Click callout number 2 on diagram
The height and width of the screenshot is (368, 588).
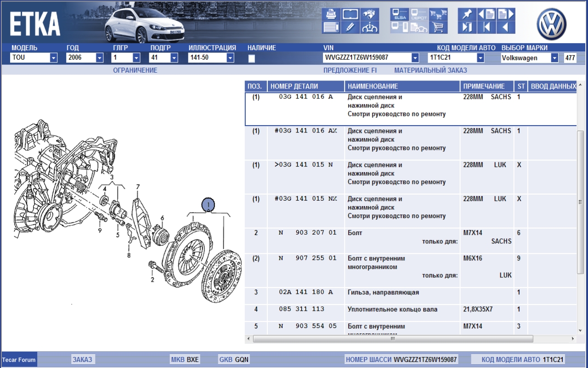click(x=152, y=279)
